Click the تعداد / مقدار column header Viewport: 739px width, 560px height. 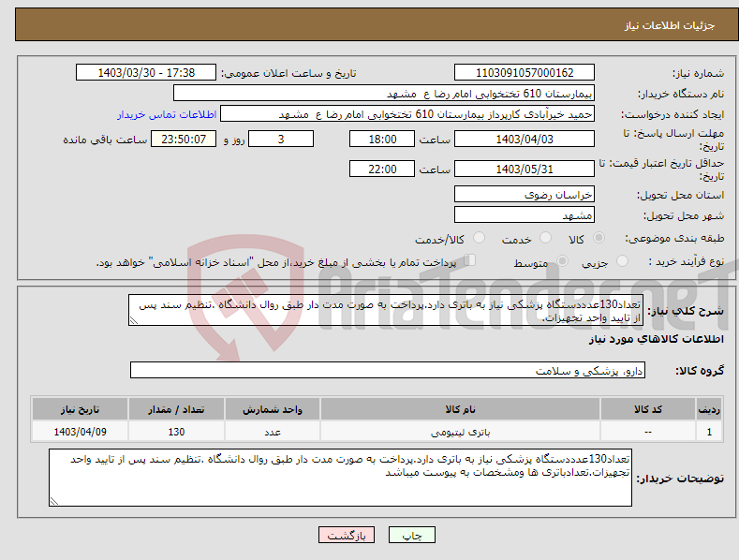[176, 409]
